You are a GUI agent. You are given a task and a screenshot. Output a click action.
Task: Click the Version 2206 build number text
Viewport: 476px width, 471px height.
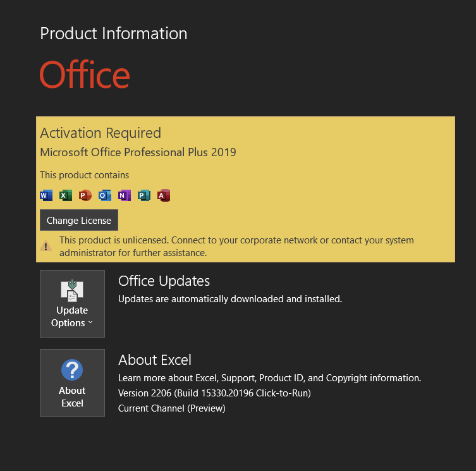click(x=214, y=393)
